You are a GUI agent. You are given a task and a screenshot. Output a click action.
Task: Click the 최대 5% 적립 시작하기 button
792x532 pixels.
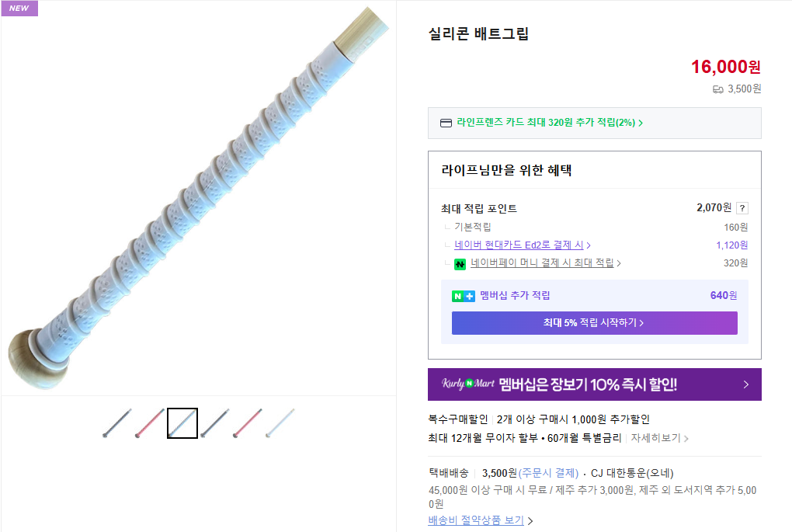594,323
